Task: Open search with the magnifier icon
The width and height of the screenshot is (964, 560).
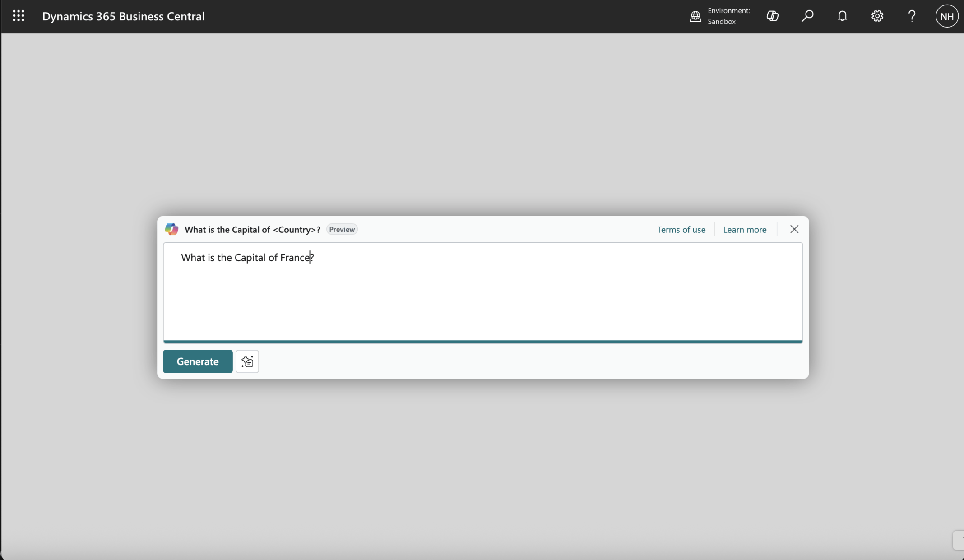Action: 807,16
